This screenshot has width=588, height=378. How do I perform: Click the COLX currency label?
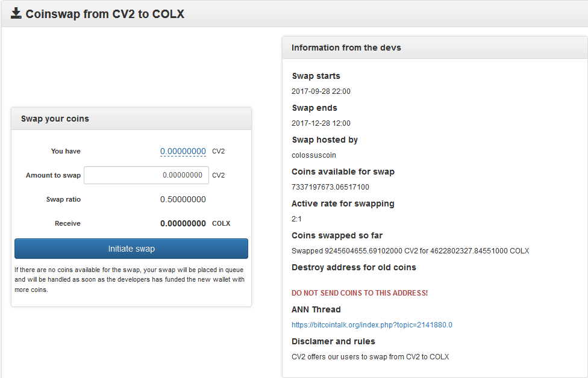pyautogui.click(x=221, y=223)
